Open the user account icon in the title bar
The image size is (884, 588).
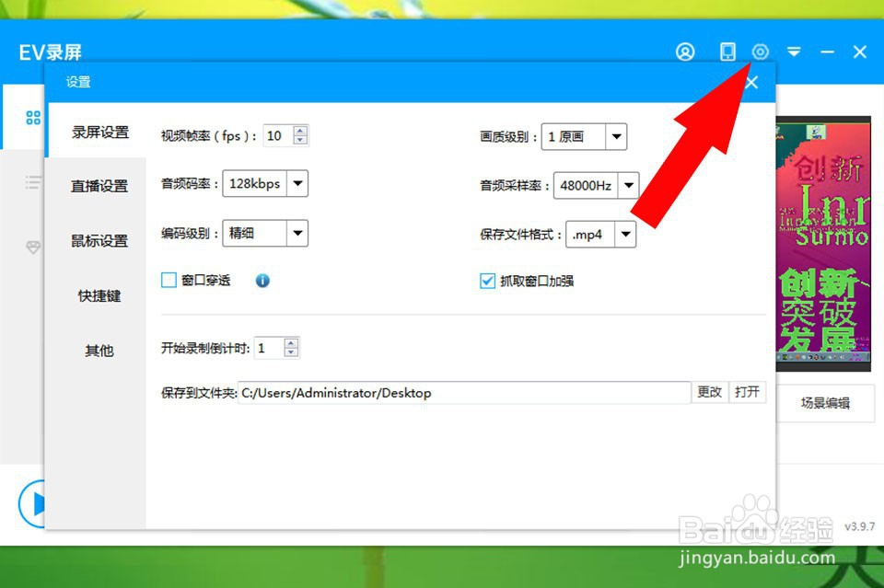[x=685, y=52]
